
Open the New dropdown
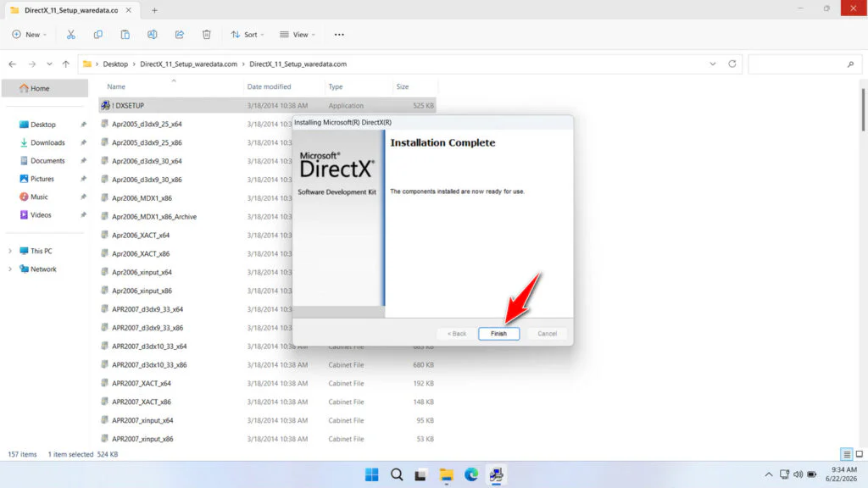tap(30, 34)
